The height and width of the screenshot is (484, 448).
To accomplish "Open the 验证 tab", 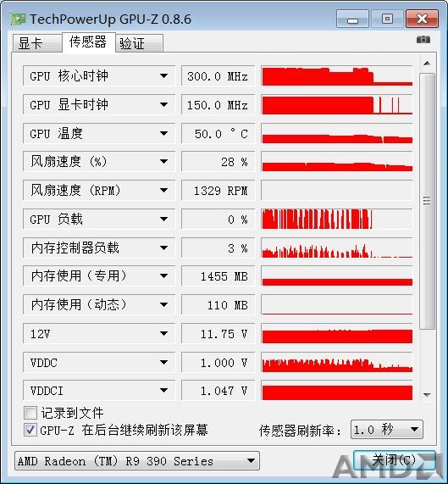I will (139, 43).
